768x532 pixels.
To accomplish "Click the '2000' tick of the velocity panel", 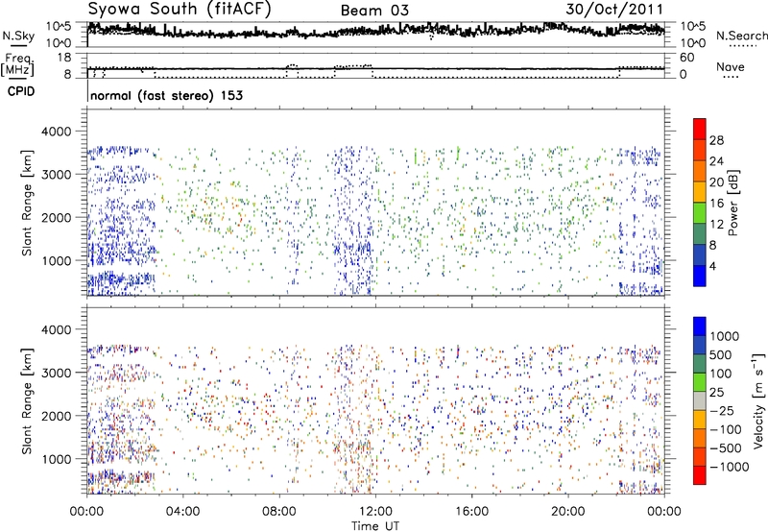I will tap(57, 416).
